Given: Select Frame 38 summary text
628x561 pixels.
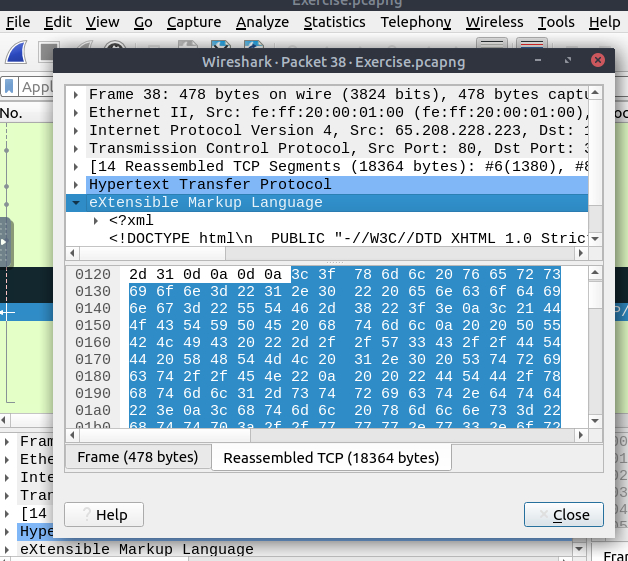Looking at the screenshot, I should pos(338,95).
